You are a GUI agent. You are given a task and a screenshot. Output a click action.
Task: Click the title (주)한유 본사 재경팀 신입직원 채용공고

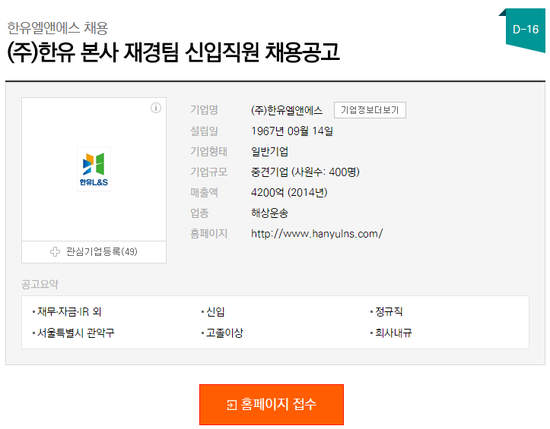click(174, 52)
